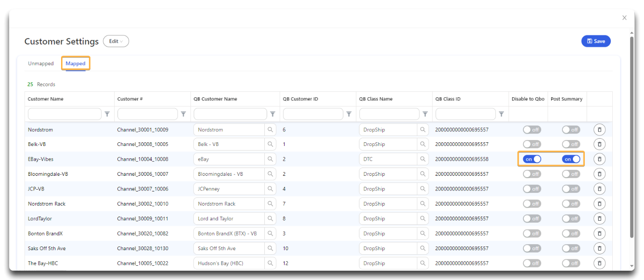This screenshot has width=644, height=280.
Task: Enable Post Summary for Bloomingdale-VB
Action: (571, 174)
